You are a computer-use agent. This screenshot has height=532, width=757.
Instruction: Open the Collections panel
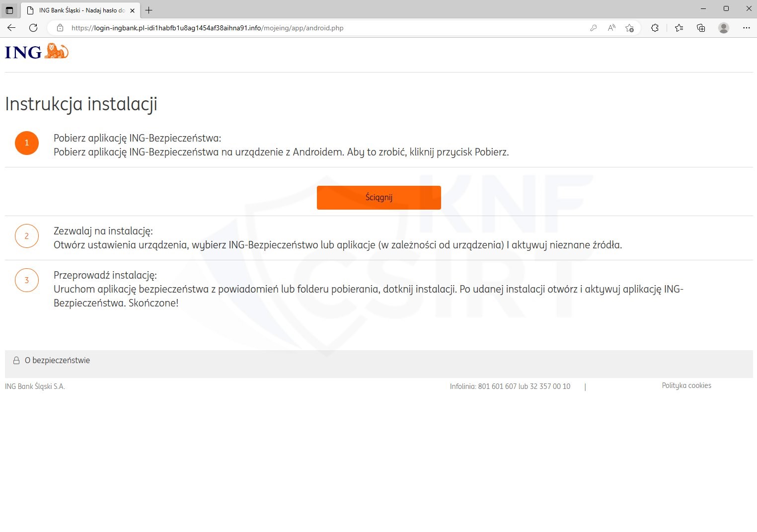(x=701, y=28)
